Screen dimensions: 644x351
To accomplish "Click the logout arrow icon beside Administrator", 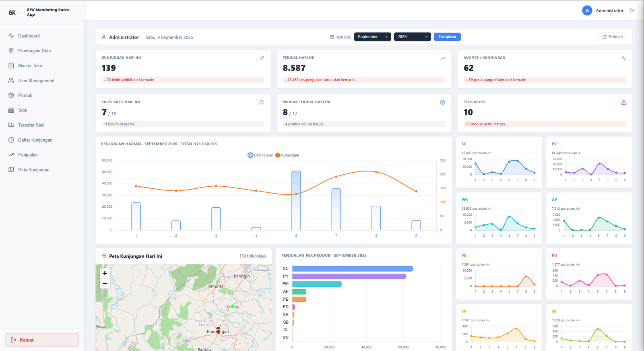I will pos(632,10).
